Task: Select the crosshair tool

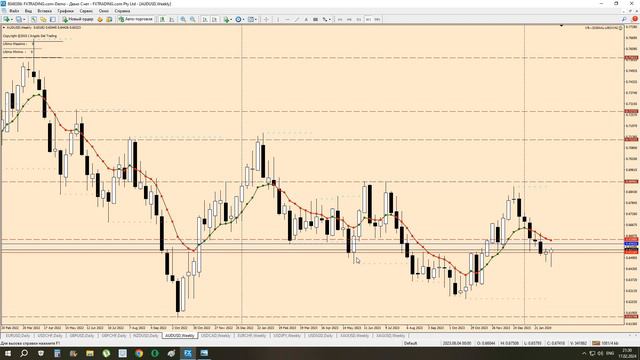Action: click(x=266, y=19)
